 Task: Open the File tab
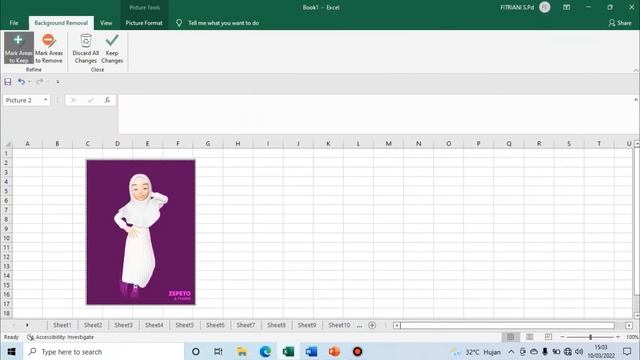[x=14, y=23]
